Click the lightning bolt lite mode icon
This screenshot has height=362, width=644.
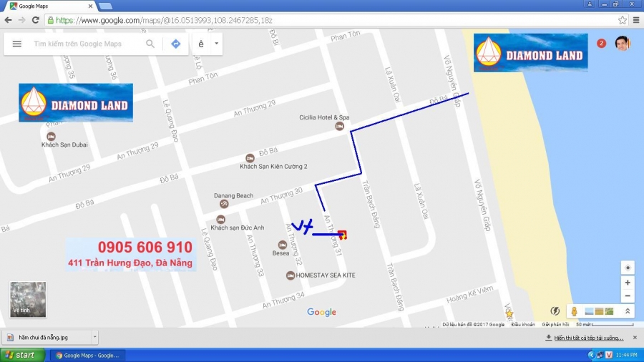[x=555, y=310]
